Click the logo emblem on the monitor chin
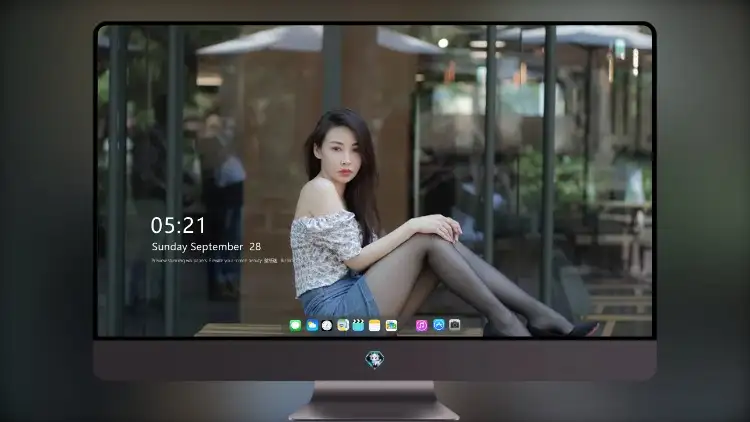This screenshot has width=750, height=422. pos(375,359)
